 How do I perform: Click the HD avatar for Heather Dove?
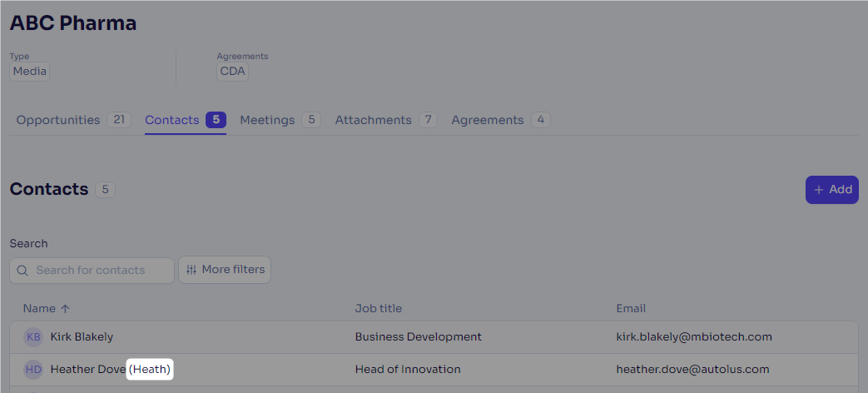33,370
